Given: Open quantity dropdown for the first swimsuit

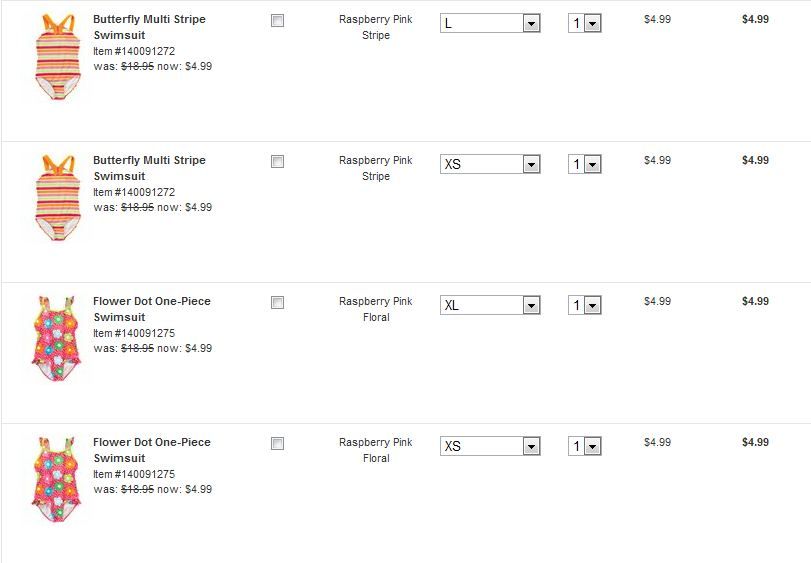Looking at the screenshot, I should click(585, 23).
